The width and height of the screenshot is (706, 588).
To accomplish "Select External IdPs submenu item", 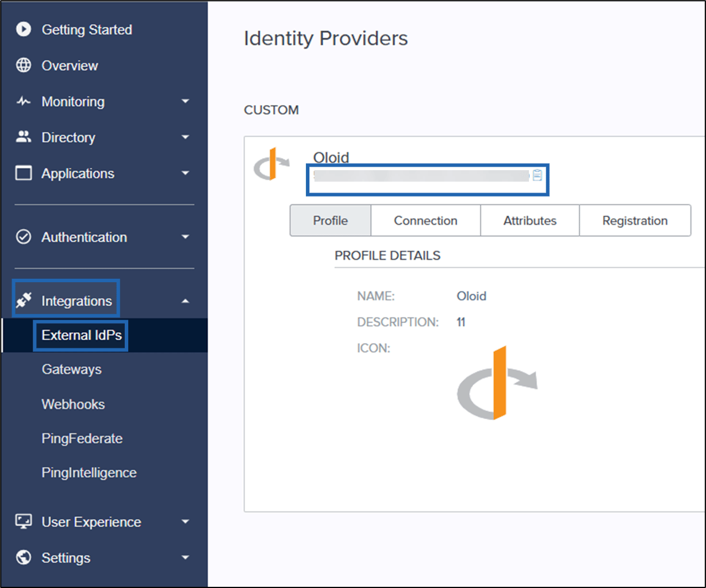I will pos(82,335).
